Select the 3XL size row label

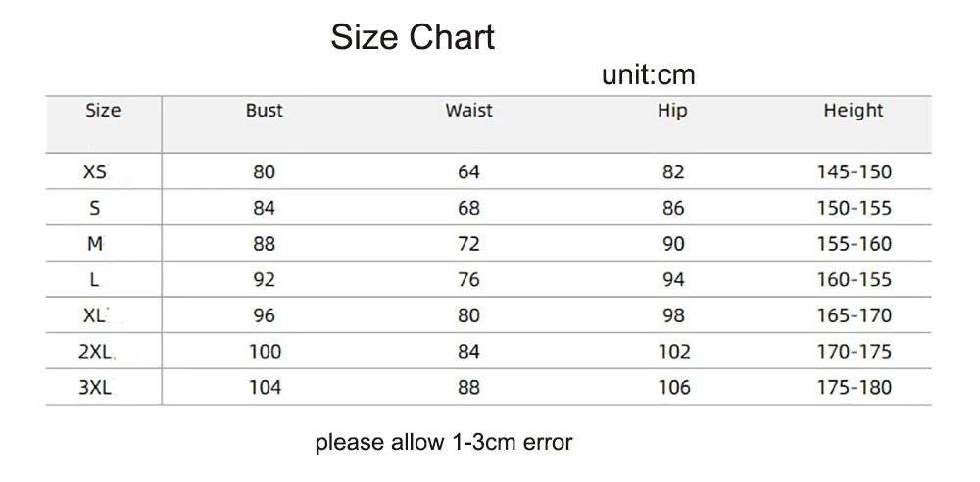click(x=95, y=387)
